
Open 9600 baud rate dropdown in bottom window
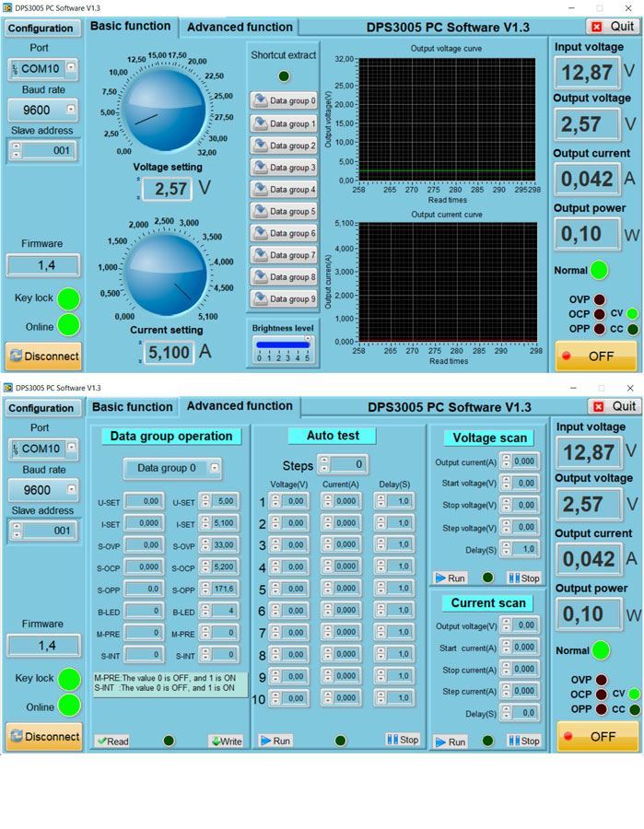pos(71,489)
